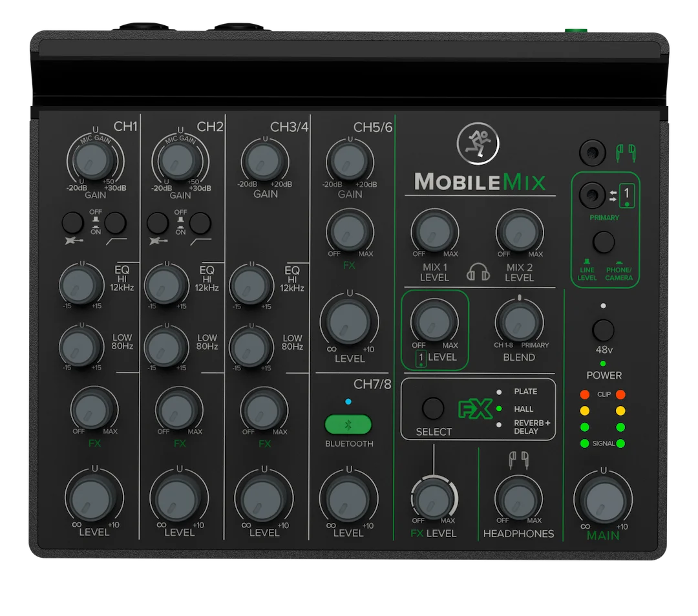The image size is (698, 616).
Task: Toggle the CH1 low-cut button
Action: (x=115, y=222)
